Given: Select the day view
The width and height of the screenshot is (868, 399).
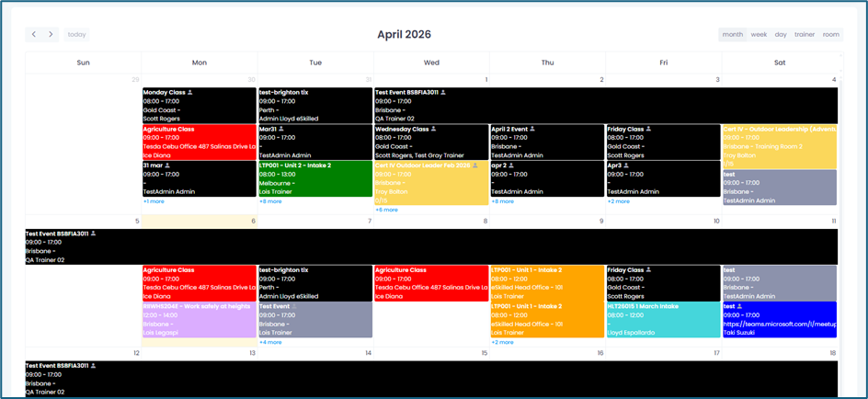Looking at the screenshot, I should [781, 34].
